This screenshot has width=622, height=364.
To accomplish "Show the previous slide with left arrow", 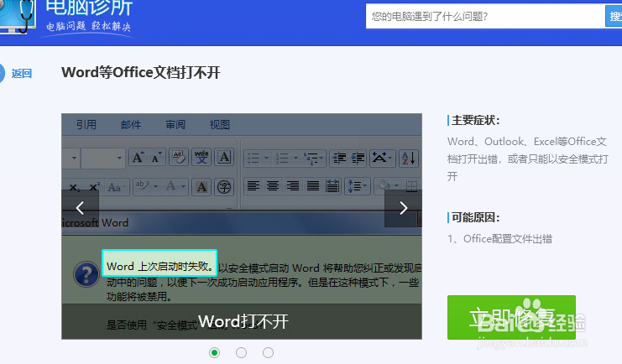I will point(80,208).
